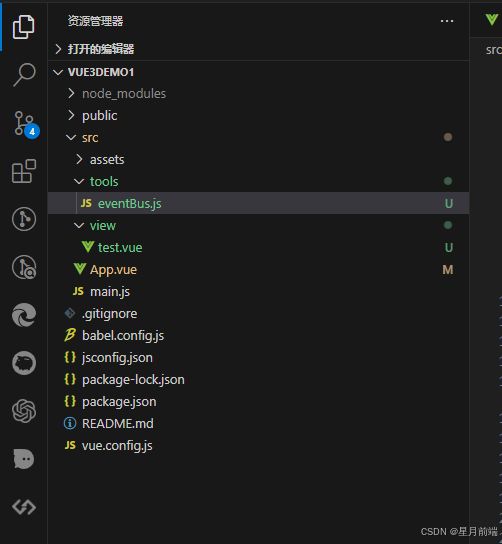Viewport: 502px width, 544px height.
Task: Open package.json file
Action: [258, 401]
